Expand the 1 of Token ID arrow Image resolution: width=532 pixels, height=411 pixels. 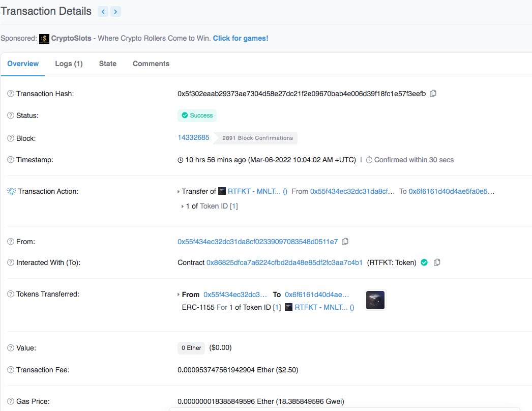[183, 207]
